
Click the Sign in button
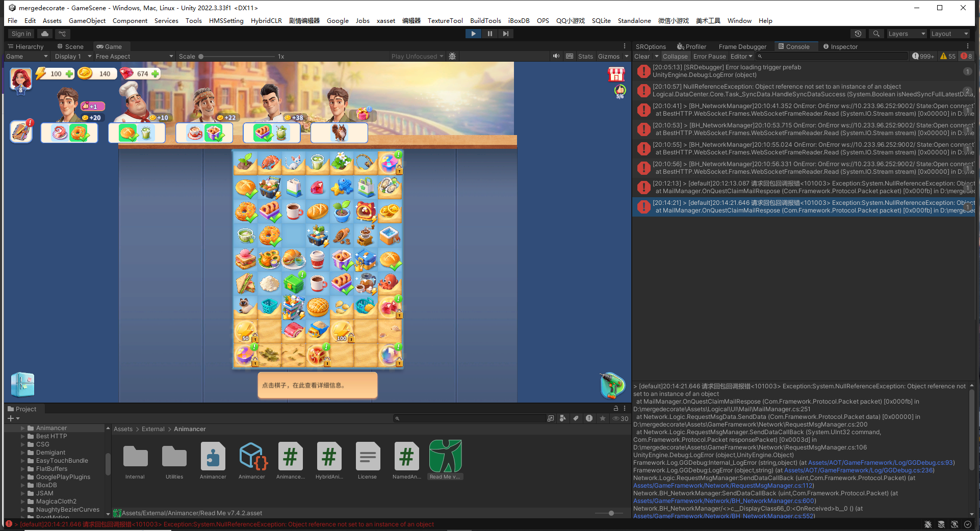21,34
